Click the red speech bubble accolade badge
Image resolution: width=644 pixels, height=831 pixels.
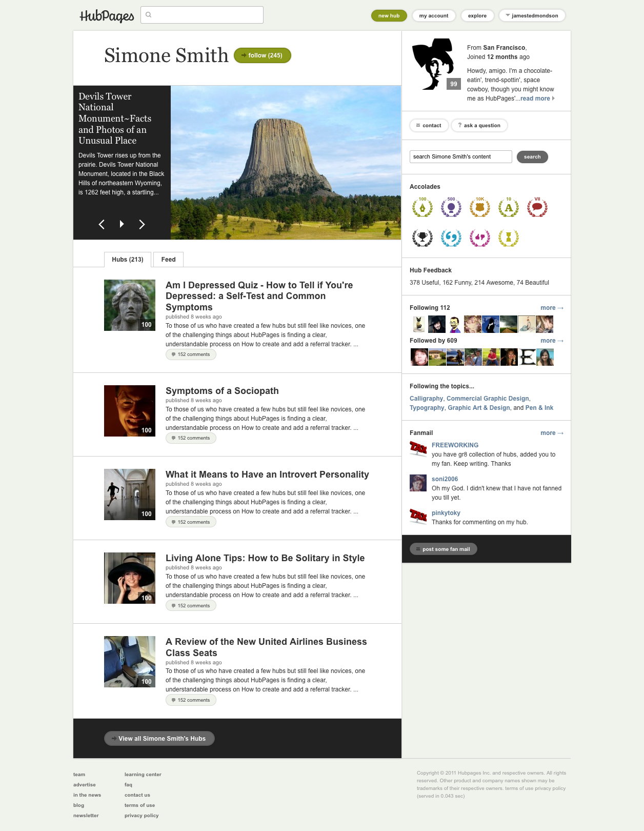coord(537,207)
